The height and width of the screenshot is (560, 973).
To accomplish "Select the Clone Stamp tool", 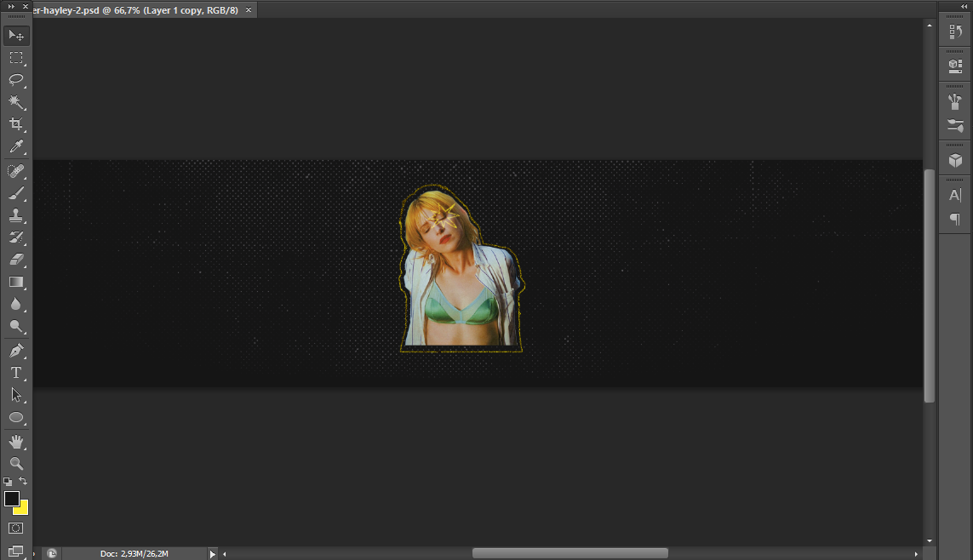I will pyautogui.click(x=15, y=215).
